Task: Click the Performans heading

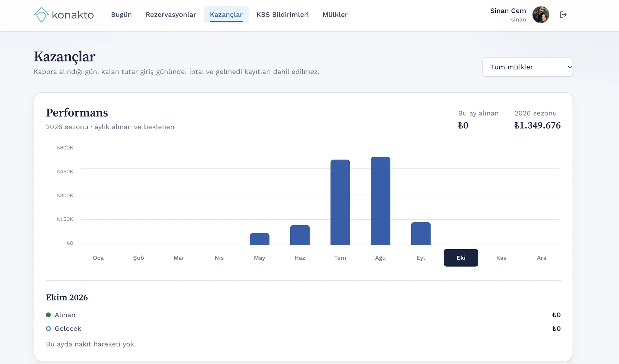Action: (x=77, y=113)
